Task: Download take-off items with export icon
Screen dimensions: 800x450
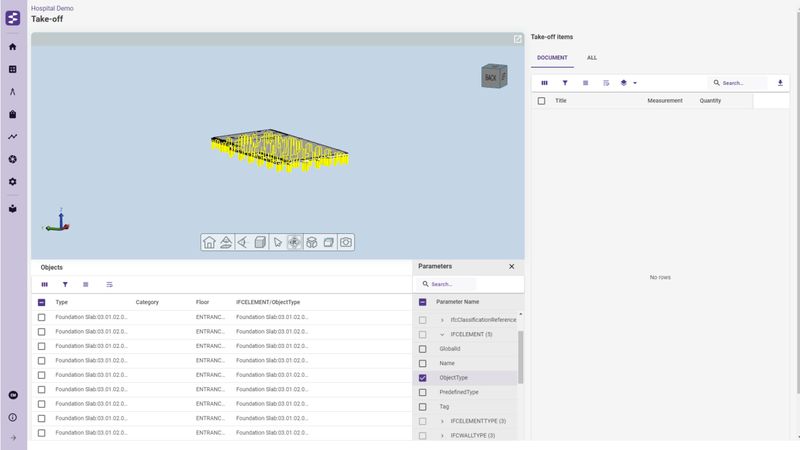Action: [780, 83]
